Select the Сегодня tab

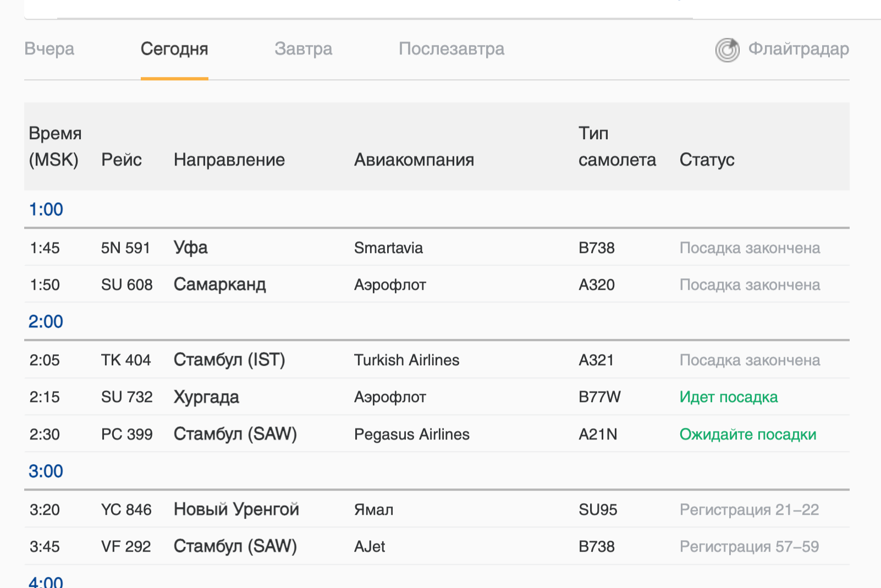pos(174,49)
